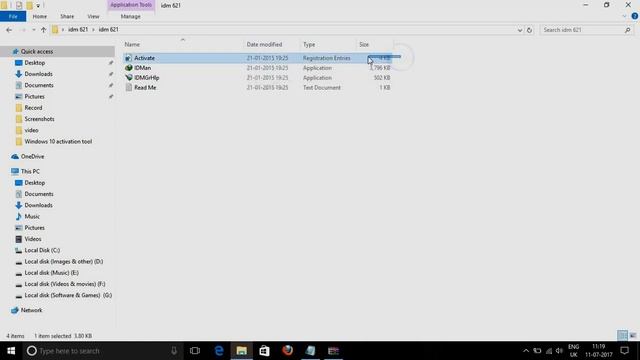Open Documents under Quick access

[x=39, y=85]
